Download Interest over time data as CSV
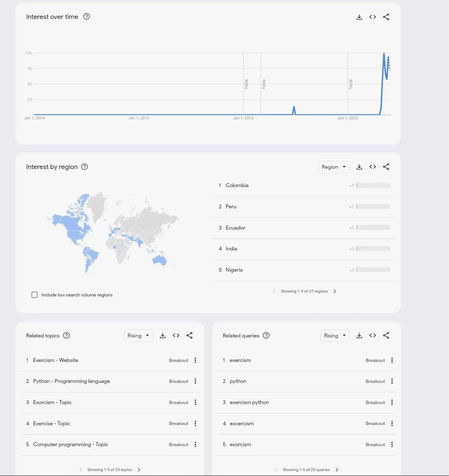Viewport: 449px width, 476px height. pos(359,17)
